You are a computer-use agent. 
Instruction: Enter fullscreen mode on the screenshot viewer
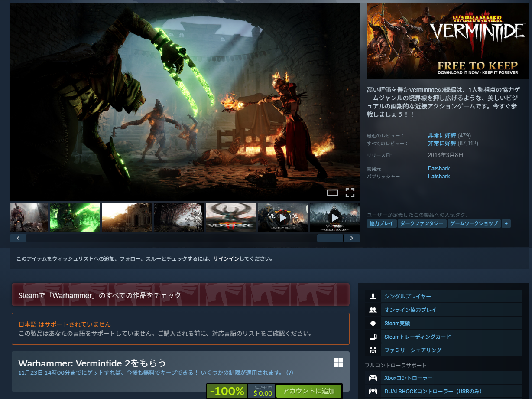[x=350, y=193]
